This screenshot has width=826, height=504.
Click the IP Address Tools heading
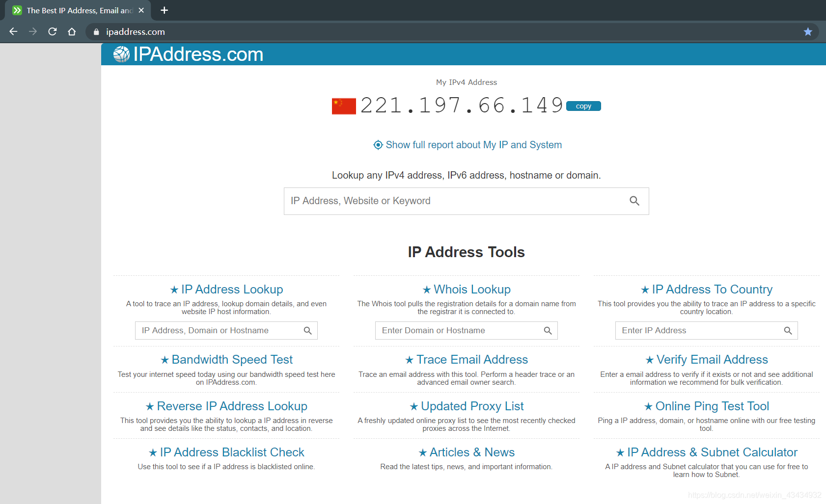point(467,252)
